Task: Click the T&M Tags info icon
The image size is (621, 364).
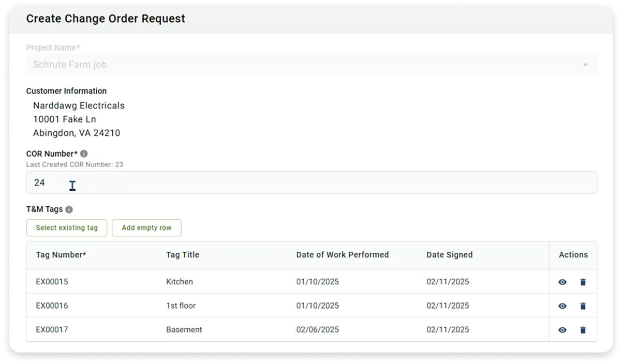Action: (x=69, y=209)
